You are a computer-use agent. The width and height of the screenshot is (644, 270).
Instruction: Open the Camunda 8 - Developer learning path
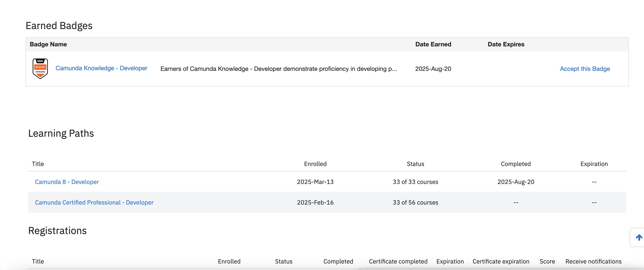click(x=67, y=182)
